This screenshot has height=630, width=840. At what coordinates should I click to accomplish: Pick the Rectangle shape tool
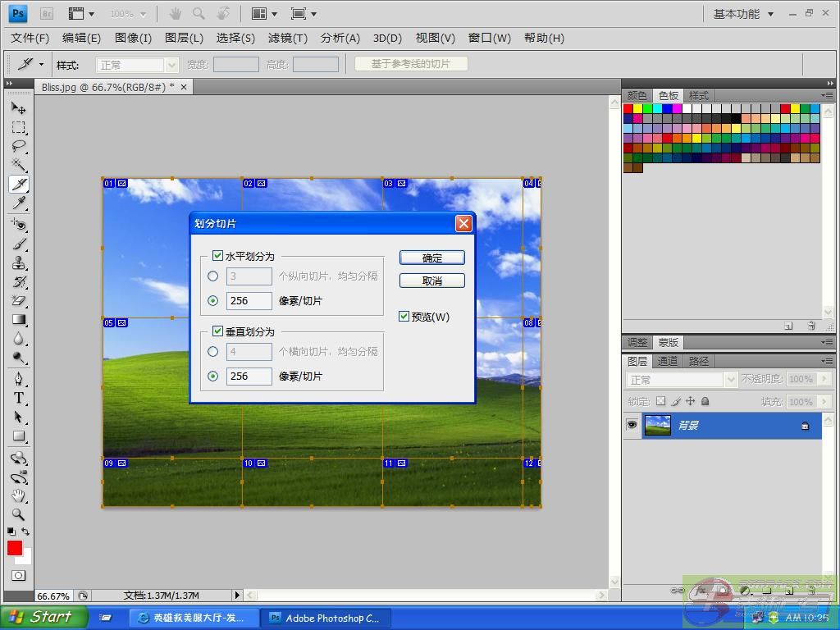point(19,436)
